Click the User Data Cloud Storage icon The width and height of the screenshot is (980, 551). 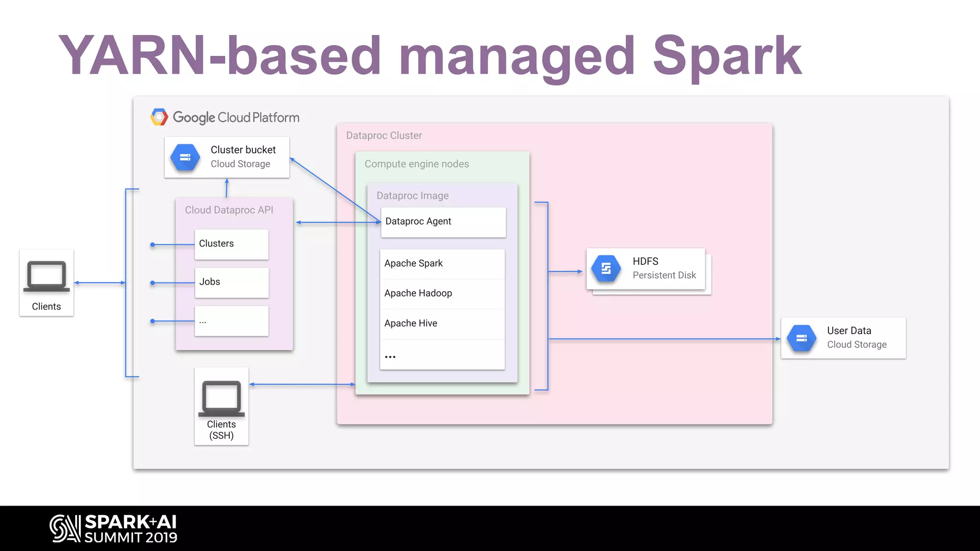(802, 338)
